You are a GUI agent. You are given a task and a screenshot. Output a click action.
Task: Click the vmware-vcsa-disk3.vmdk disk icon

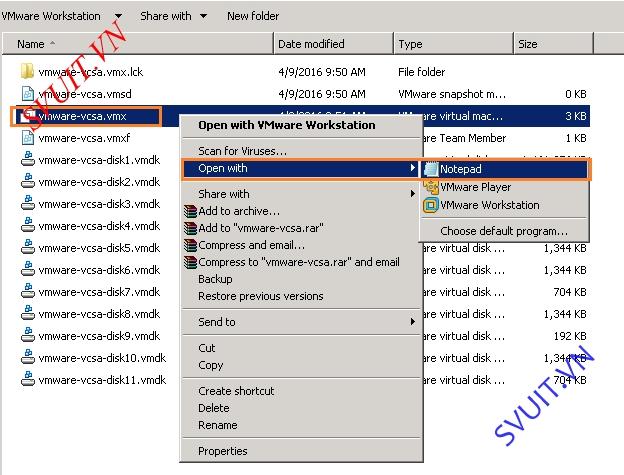point(27,203)
